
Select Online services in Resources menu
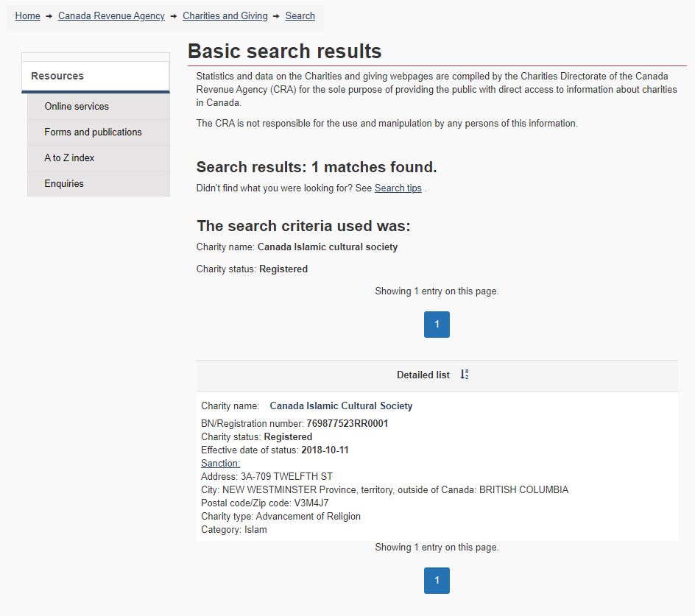tap(99, 107)
